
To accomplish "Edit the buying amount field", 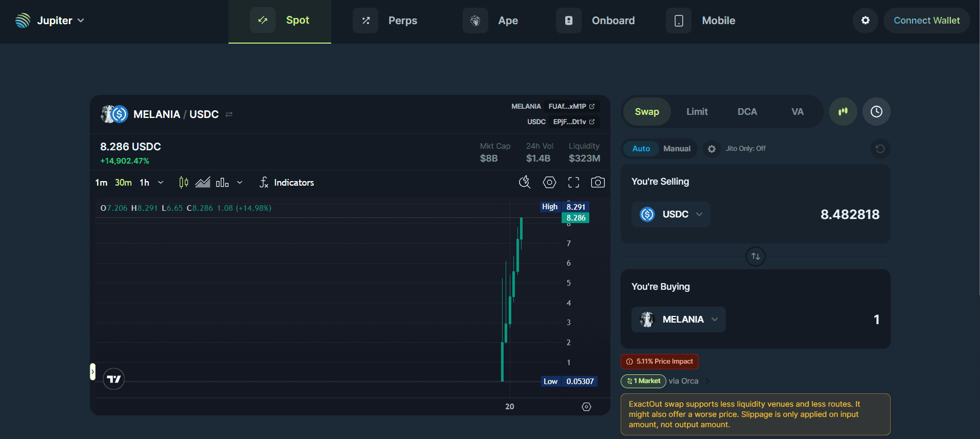I will tap(876, 320).
